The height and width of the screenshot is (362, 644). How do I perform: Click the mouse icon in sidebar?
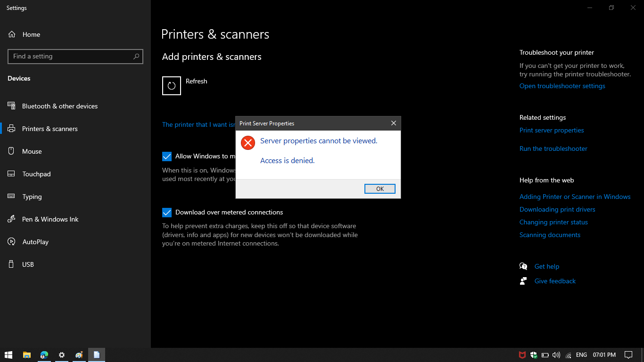11,151
